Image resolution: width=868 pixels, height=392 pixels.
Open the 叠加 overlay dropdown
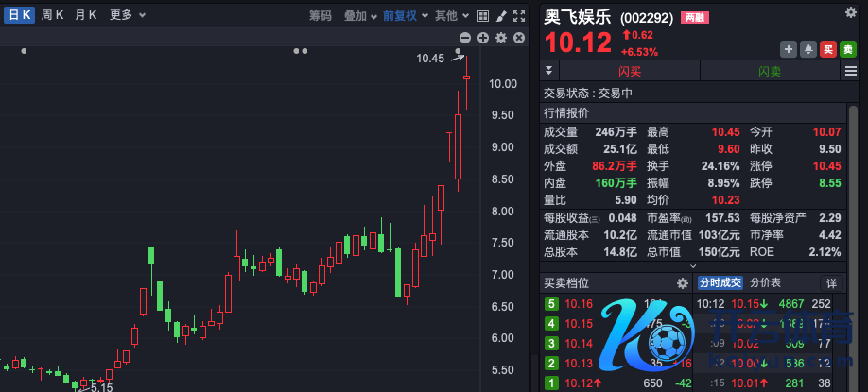tap(360, 16)
